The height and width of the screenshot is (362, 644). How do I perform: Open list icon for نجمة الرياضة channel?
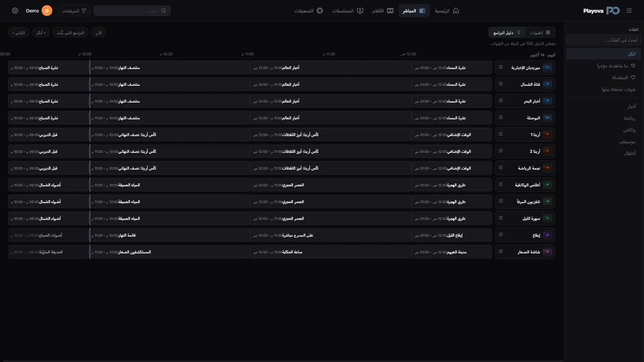coord(500,168)
